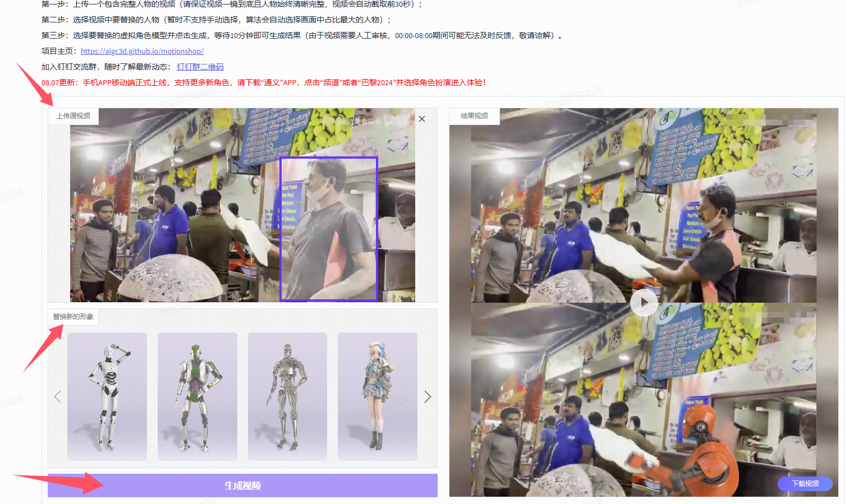Click the 上传源视频 label tab
Viewport: 845px width, 504px height.
(74, 116)
